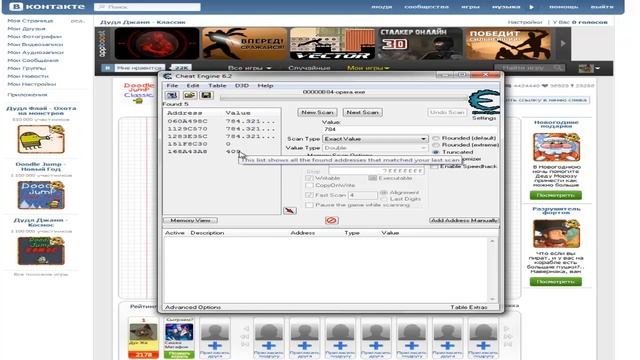The image size is (640, 360).
Task: Click the VK search field in header
Action: (147, 7)
